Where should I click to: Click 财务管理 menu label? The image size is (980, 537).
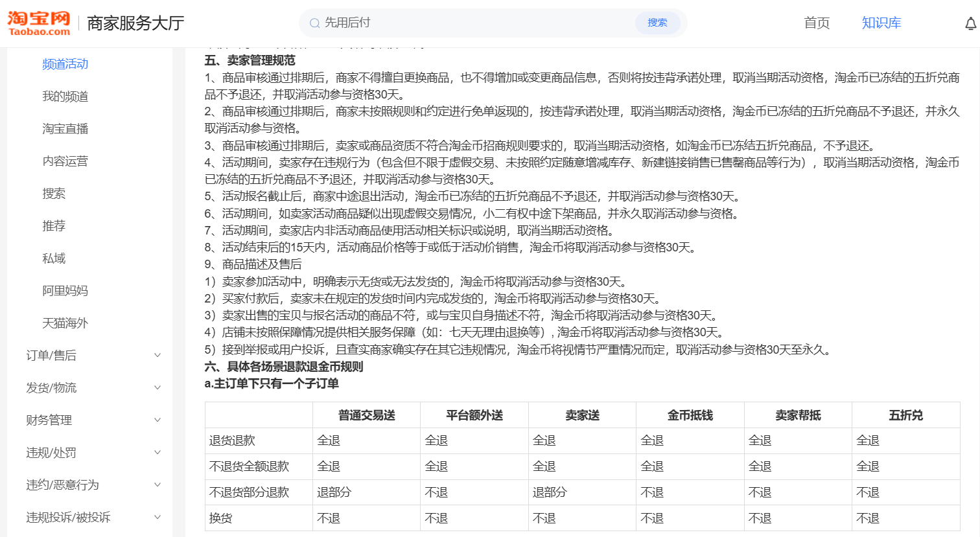pyautogui.click(x=49, y=420)
